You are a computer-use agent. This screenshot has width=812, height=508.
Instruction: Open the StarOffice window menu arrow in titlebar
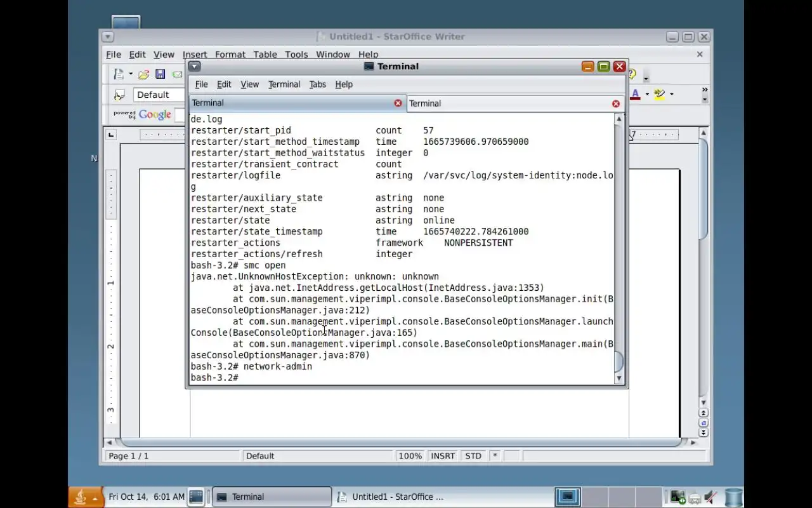(x=107, y=37)
